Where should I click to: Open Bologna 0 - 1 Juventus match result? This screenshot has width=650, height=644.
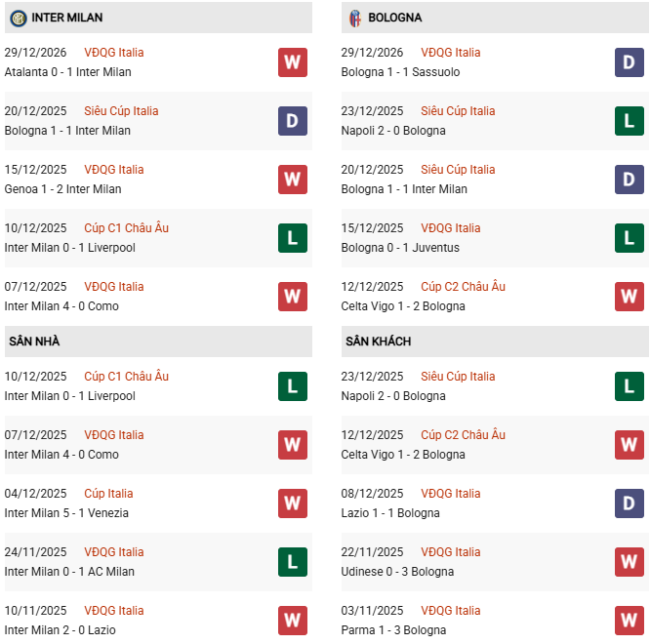click(x=400, y=248)
